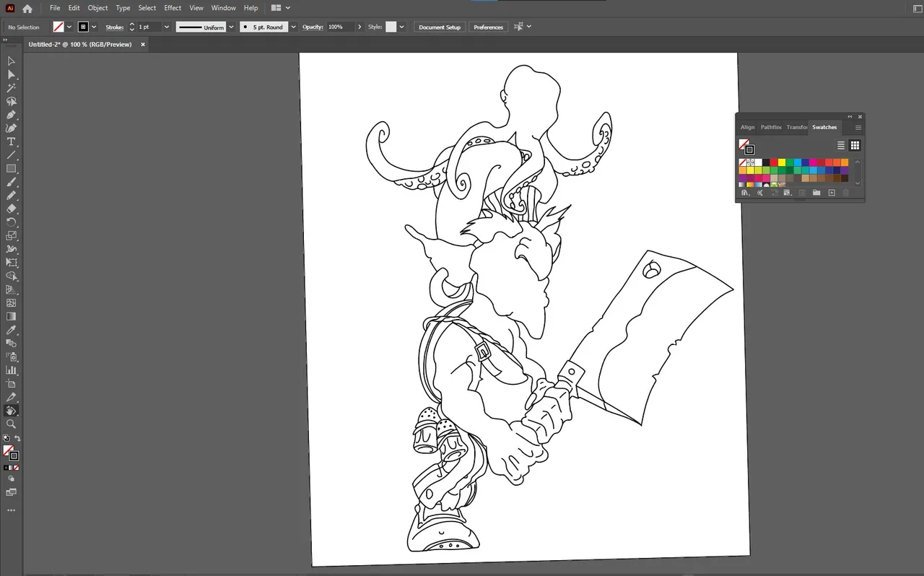Switch Swatches panel to thumbnail grid view

coord(855,145)
